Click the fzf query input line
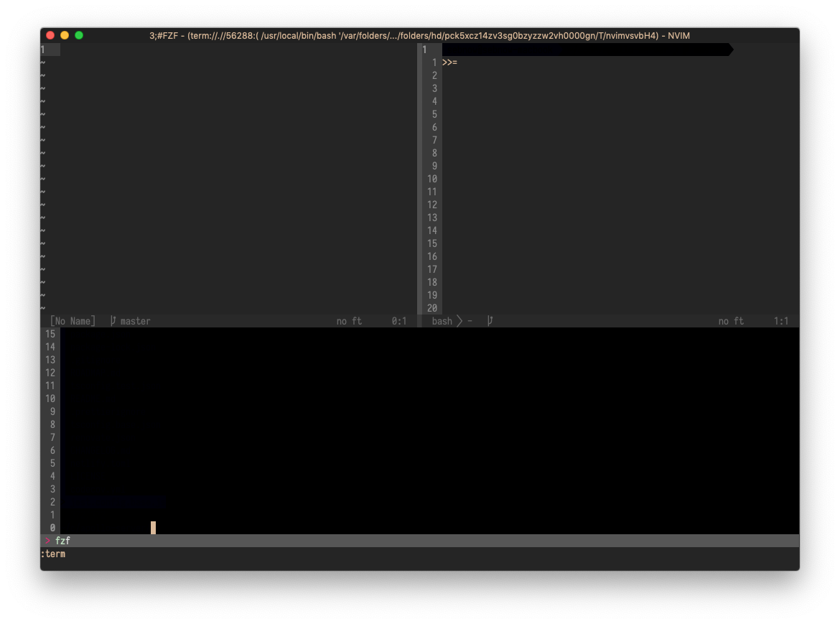Image resolution: width=840 pixels, height=624 pixels. pyautogui.click(x=420, y=541)
